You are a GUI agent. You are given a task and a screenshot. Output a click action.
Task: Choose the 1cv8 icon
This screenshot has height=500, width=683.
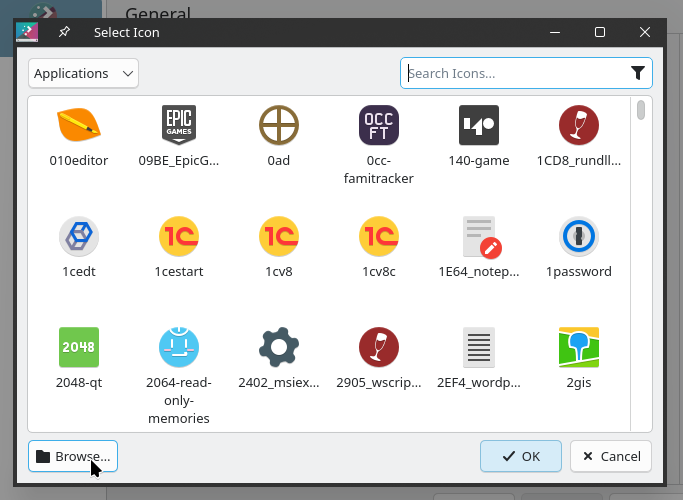pyautogui.click(x=279, y=236)
